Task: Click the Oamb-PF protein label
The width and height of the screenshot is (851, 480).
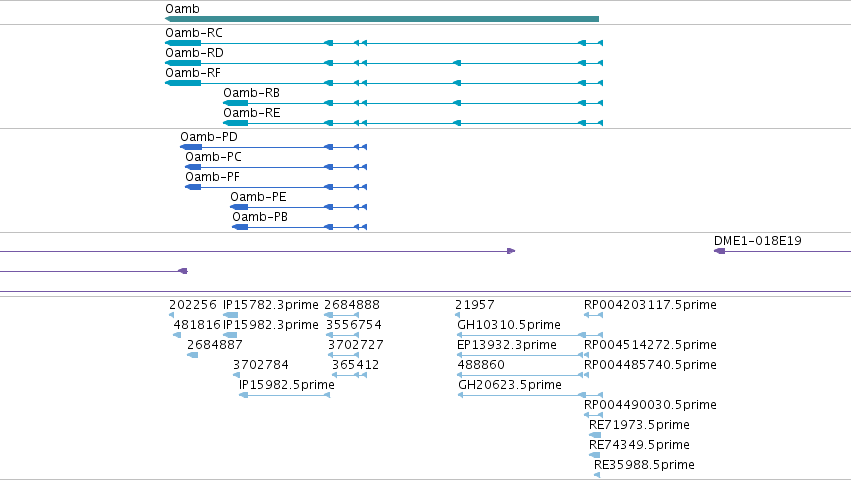Action: tap(212, 177)
